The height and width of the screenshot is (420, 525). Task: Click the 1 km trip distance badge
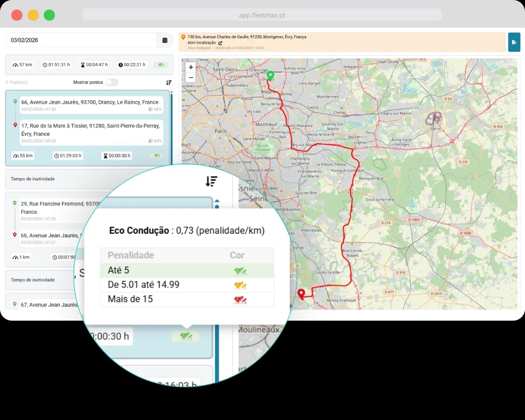21,257
